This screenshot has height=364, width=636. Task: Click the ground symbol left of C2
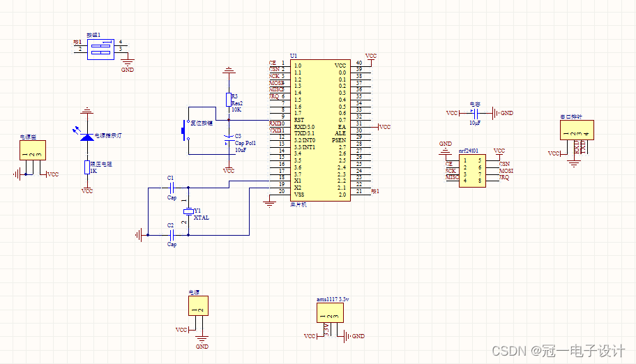click(139, 235)
